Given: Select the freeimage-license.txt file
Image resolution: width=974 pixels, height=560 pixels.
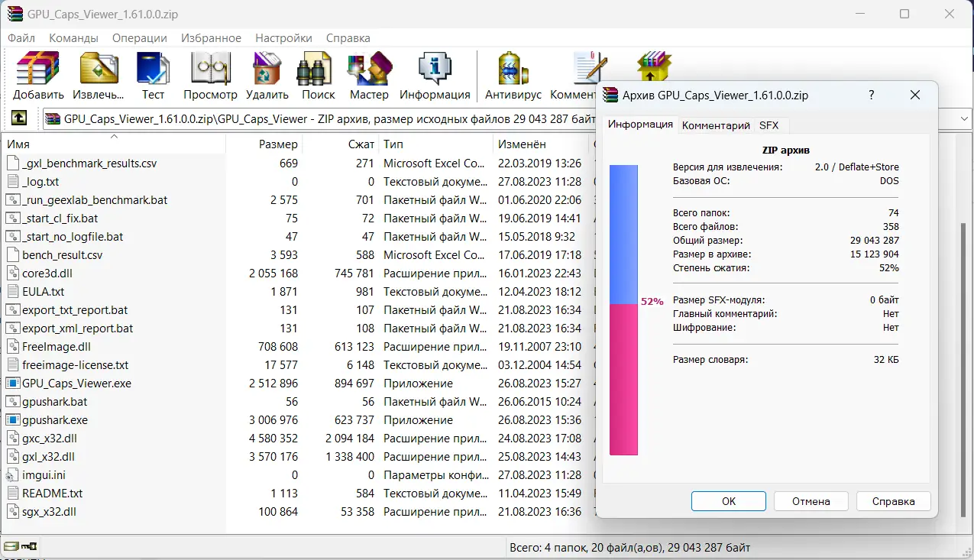Looking at the screenshot, I should coord(76,364).
